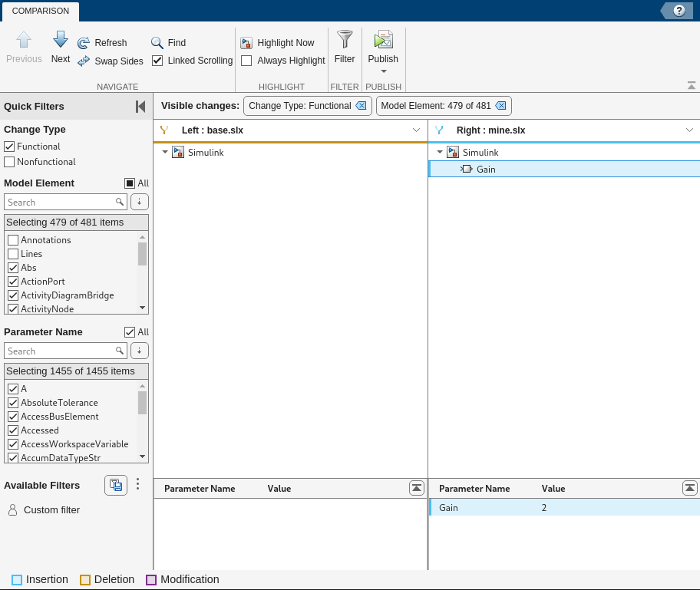Collapse the left Simulink tree node
The image size is (700, 590).
point(165,152)
